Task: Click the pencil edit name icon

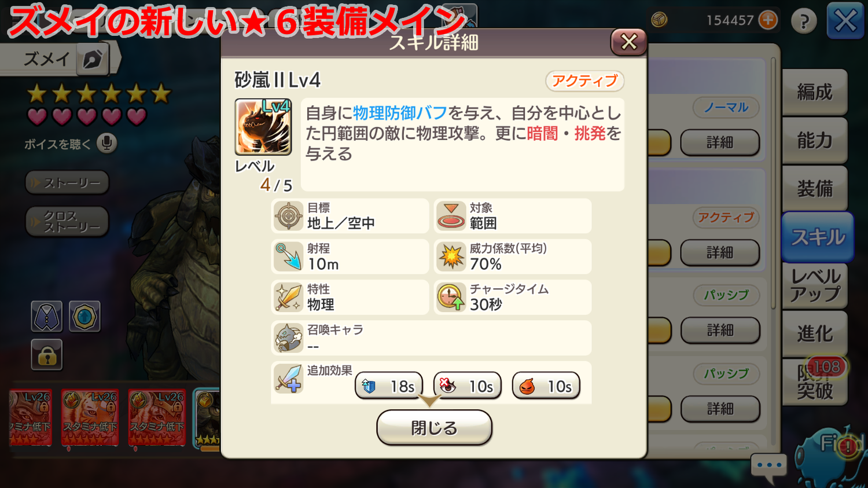Action: [x=93, y=59]
